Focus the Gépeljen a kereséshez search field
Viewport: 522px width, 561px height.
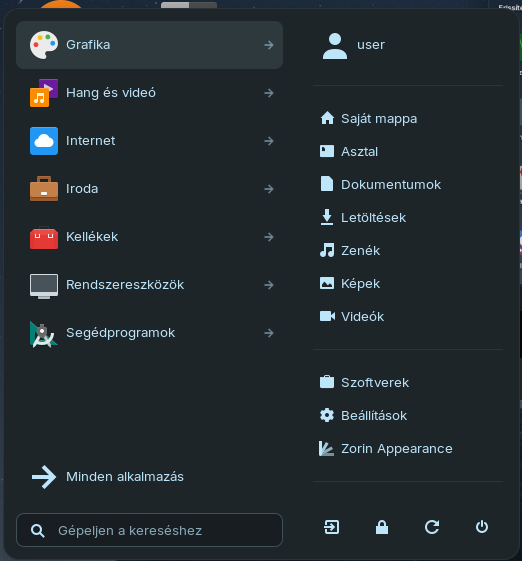(x=150, y=530)
